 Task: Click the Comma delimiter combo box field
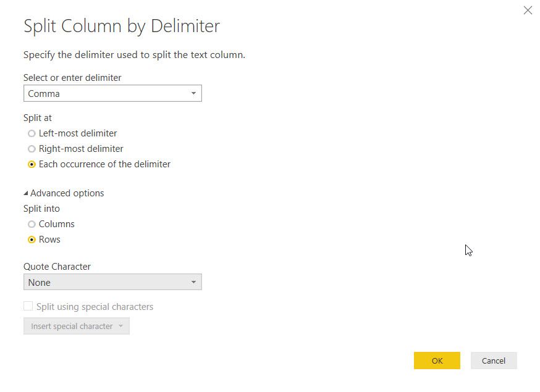(x=112, y=93)
